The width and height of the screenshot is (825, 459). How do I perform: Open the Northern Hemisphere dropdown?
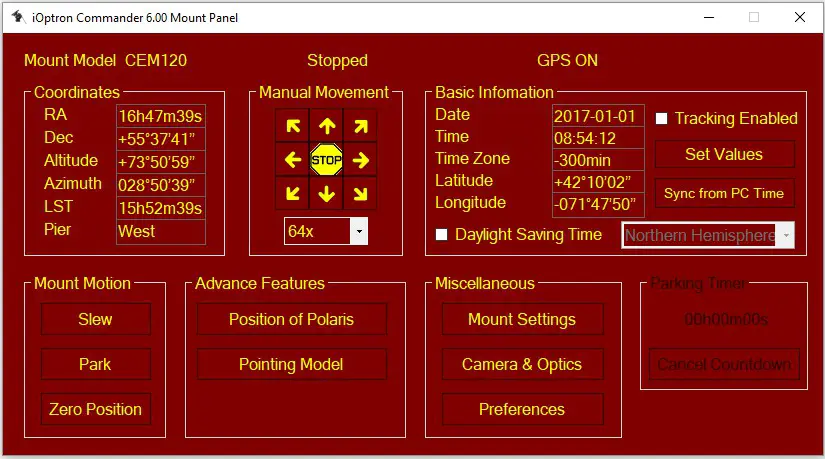point(708,235)
